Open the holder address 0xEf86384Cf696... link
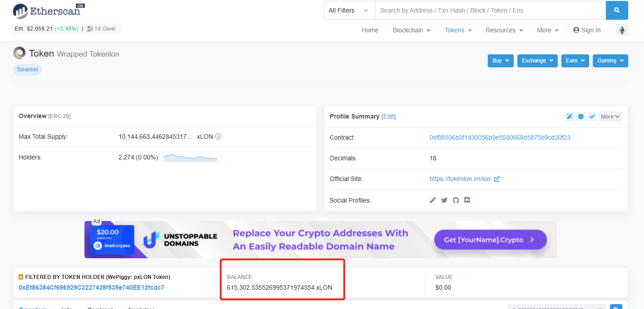 coord(92,287)
